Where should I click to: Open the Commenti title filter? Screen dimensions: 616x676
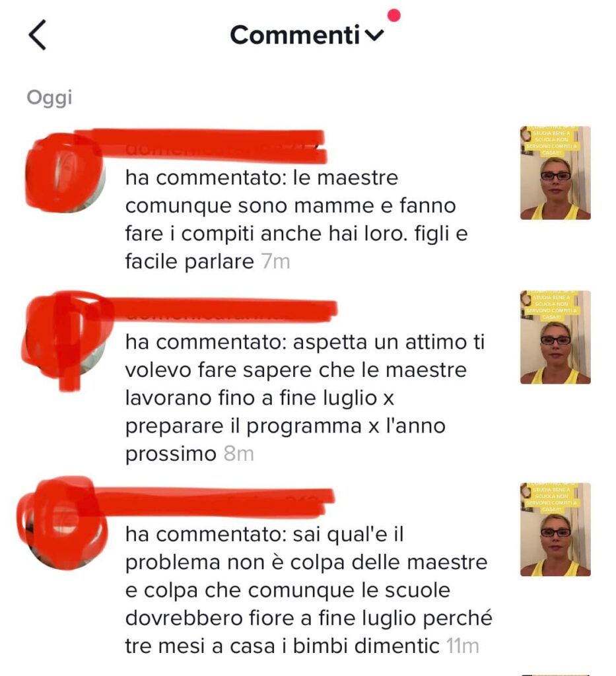pos(295,35)
